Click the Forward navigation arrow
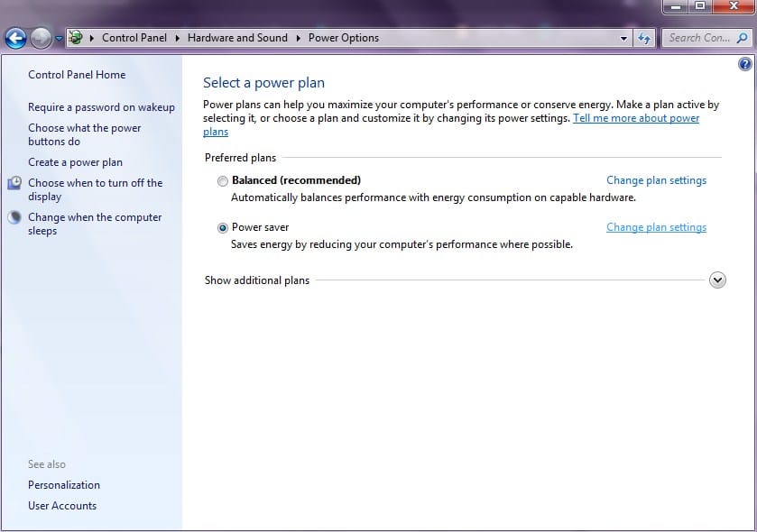Viewport: 757px width, 532px height. (41, 38)
